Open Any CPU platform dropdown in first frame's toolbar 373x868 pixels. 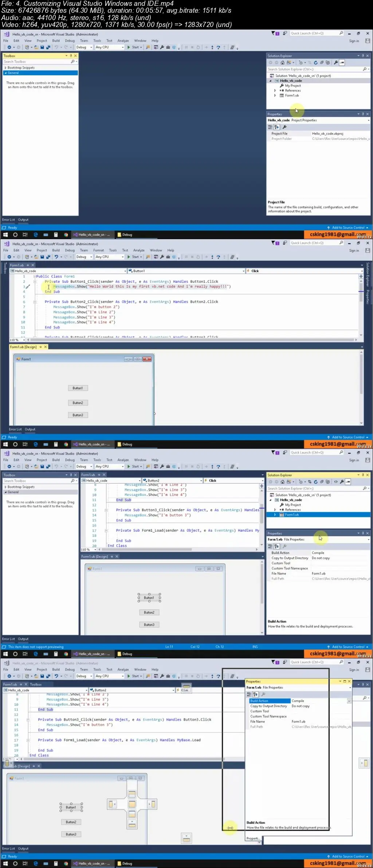click(109, 47)
